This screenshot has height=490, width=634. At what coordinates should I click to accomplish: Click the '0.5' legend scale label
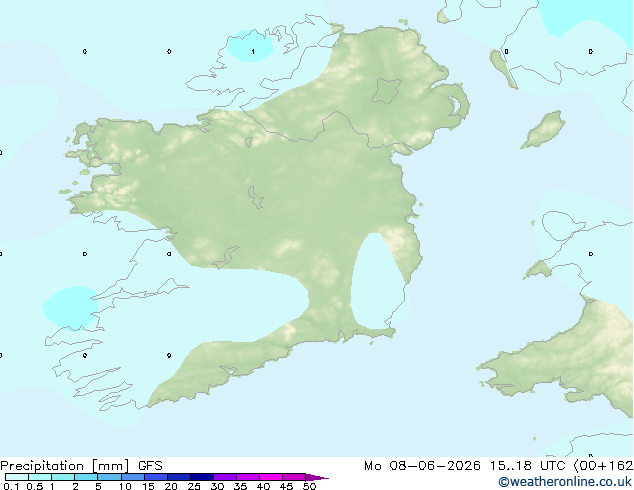point(34,486)
